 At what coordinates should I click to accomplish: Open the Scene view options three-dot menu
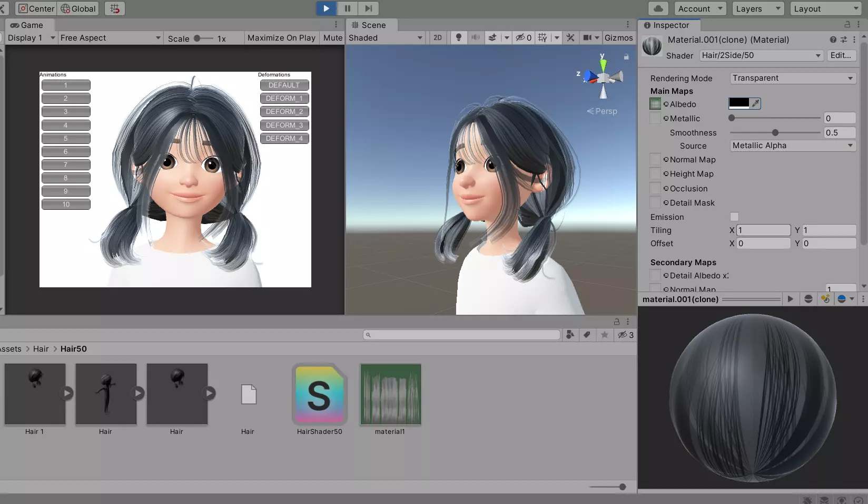[x=627, y=25]
